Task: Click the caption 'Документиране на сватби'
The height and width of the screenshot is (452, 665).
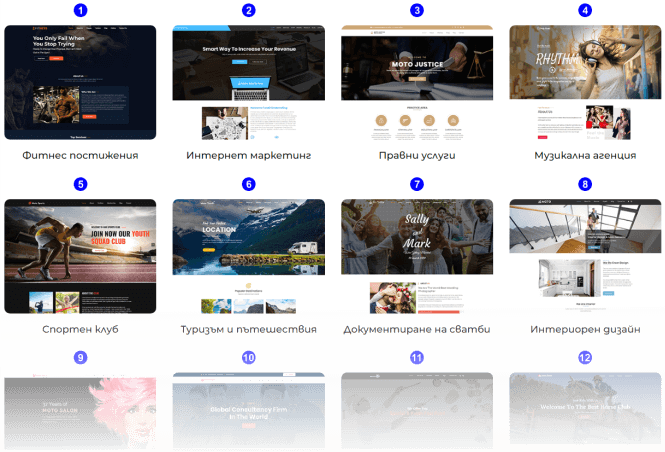Action: tap(417, 329)
